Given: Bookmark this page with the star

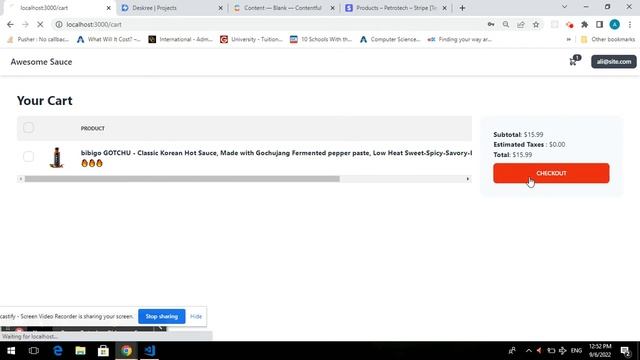Looking at the screenshot, I should click(x=536, y=24).
